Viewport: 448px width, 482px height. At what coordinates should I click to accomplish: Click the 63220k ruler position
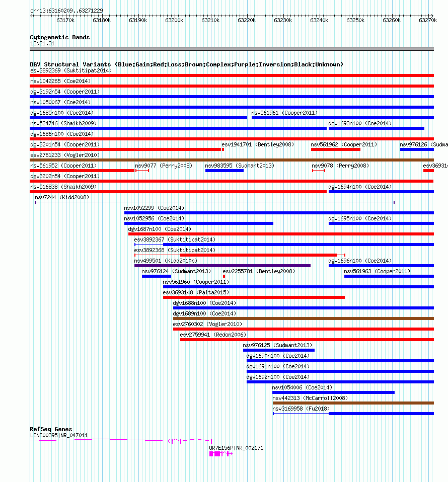click(247, 20)
